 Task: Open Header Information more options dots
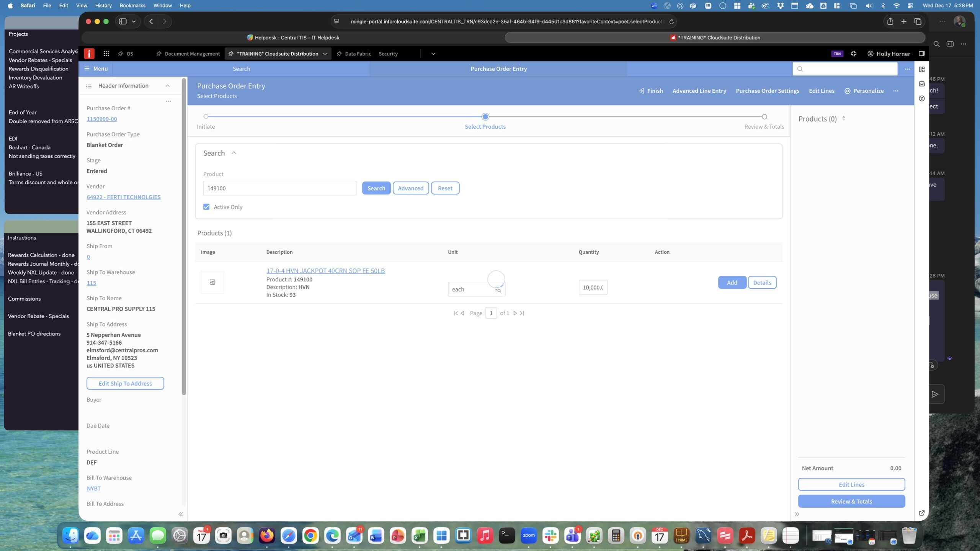pos(168,101)
